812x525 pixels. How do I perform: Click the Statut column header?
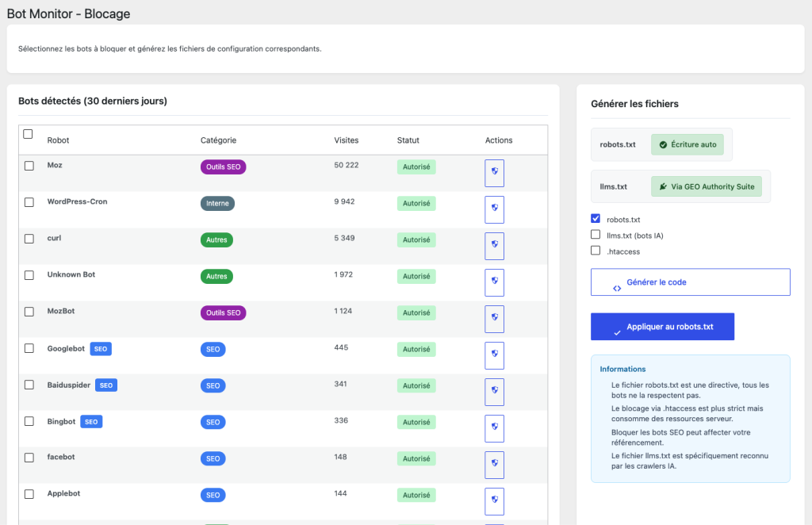pyautogui.click(x=408, y=140)
